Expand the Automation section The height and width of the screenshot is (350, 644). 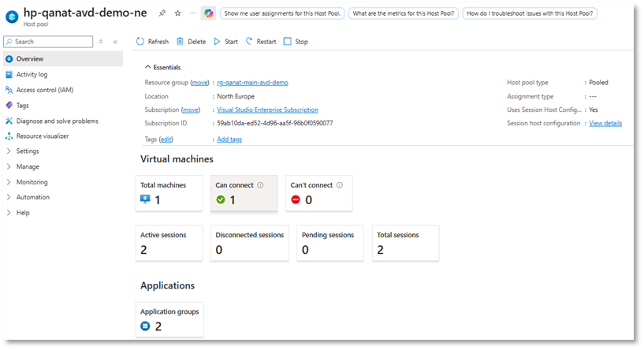(x=32, y=197)
